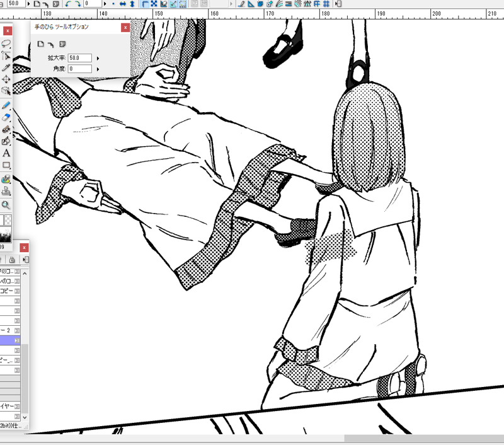The width and height of the screenshot is (504, 445).
Task: Click Flip Vertical icon in top toolbar
Action: (x=132, y=4)
